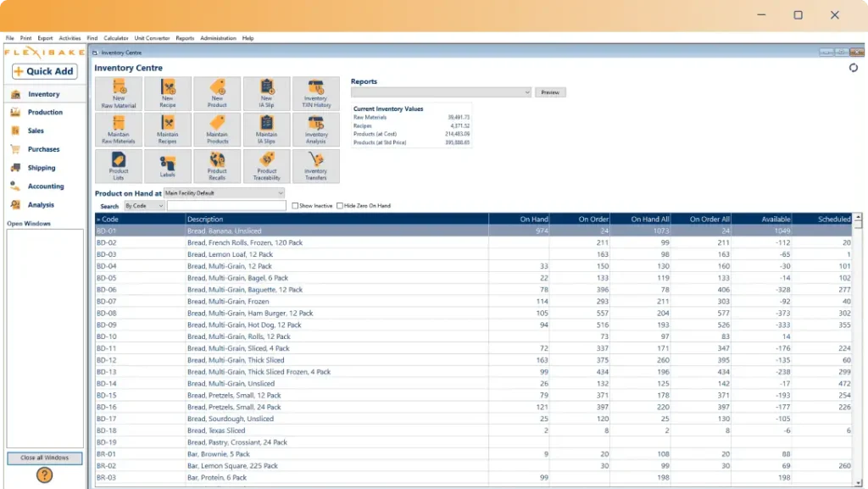Open the New Raw Material icon
Viewport: 868px width, 489px height.
118,93
